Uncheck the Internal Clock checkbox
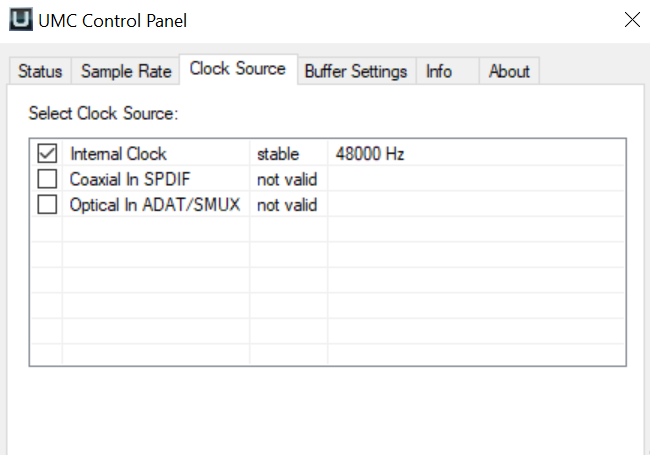Image resolution: width=650 pixels, height=455 pixels. 47,153
